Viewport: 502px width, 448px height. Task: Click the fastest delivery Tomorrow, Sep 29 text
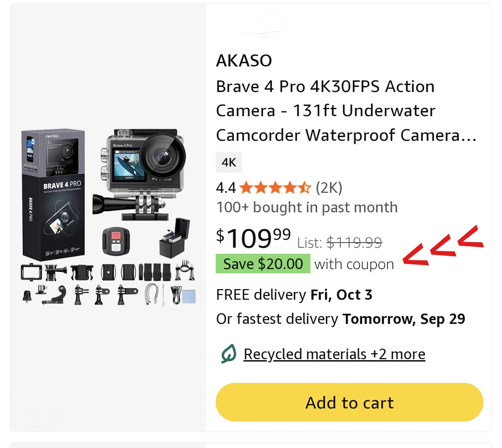pyautogui.click(x=341, y=319)
